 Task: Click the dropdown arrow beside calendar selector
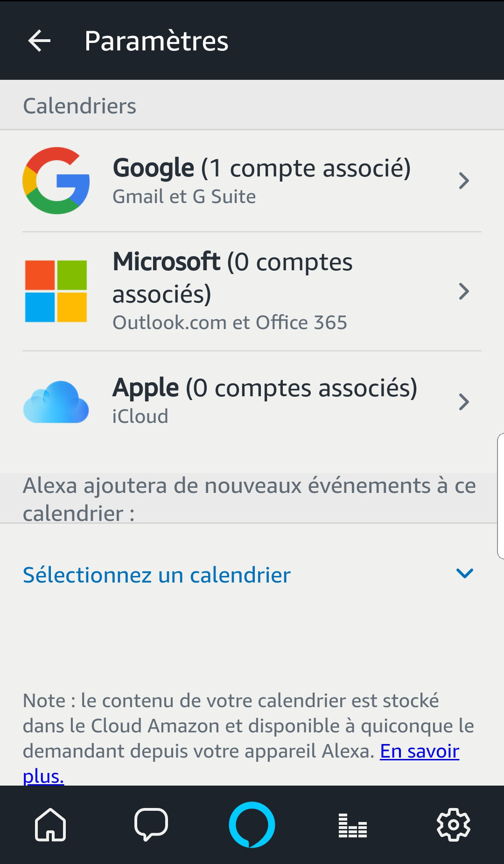click(465, 573)
